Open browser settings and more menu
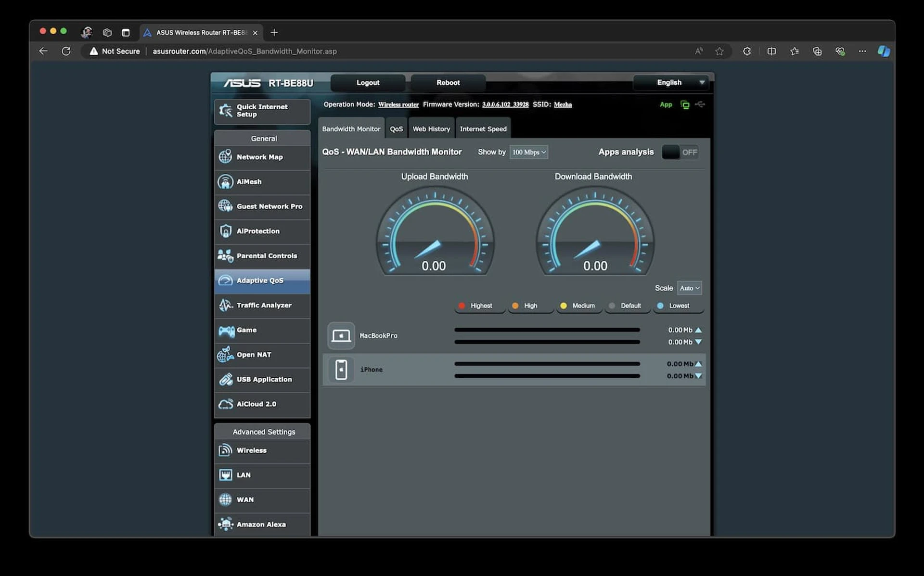 (x=862, y=51)
